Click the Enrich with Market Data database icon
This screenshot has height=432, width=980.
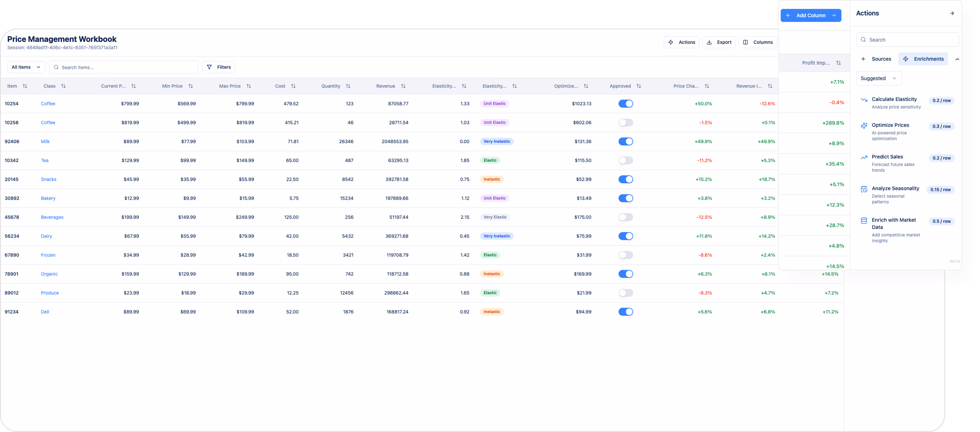coord(864,220)
